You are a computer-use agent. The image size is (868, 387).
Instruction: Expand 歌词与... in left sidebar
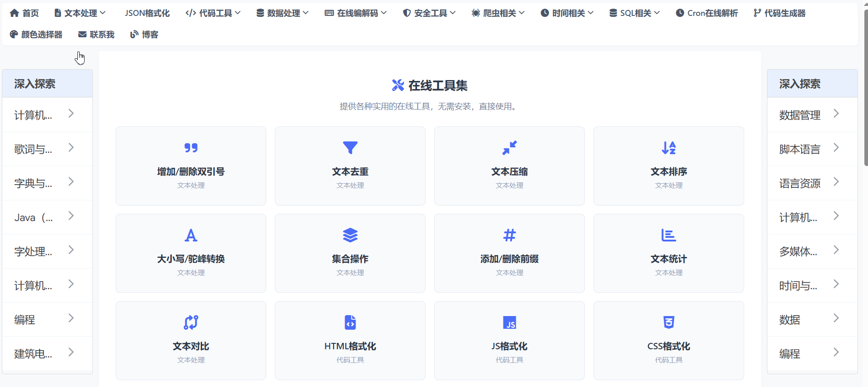tap(47, 149)
